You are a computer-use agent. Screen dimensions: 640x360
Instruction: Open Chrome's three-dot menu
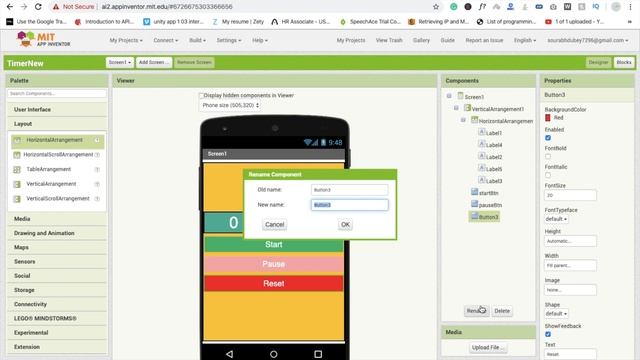pos(630,7)
